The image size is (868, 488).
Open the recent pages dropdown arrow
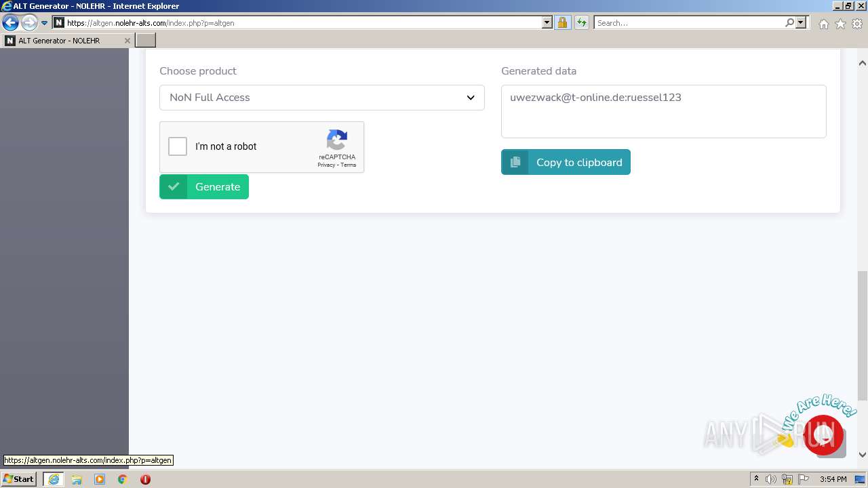[45, 23]
